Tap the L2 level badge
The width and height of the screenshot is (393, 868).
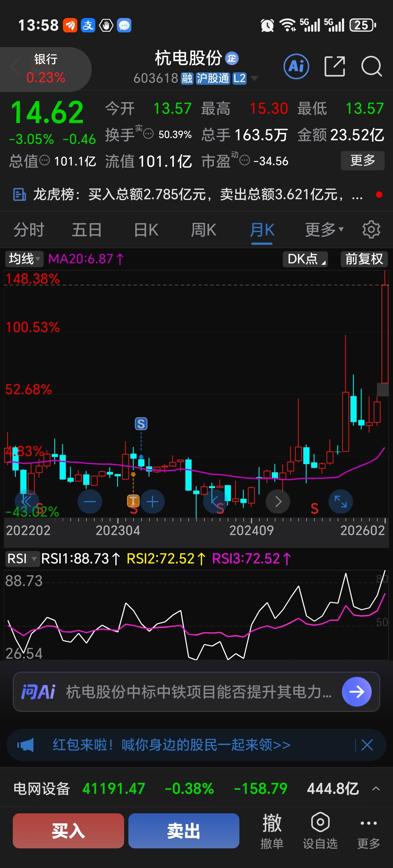(x=239, y=79)
